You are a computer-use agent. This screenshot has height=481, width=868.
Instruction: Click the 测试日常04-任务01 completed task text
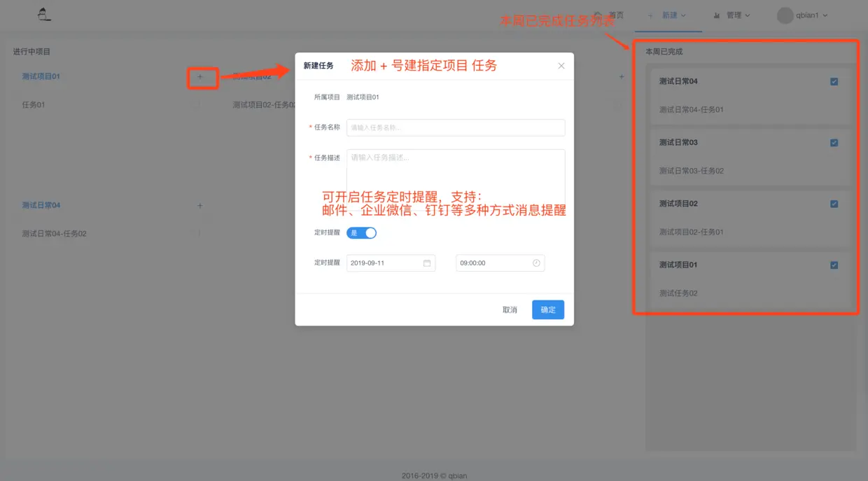(692, 110)
